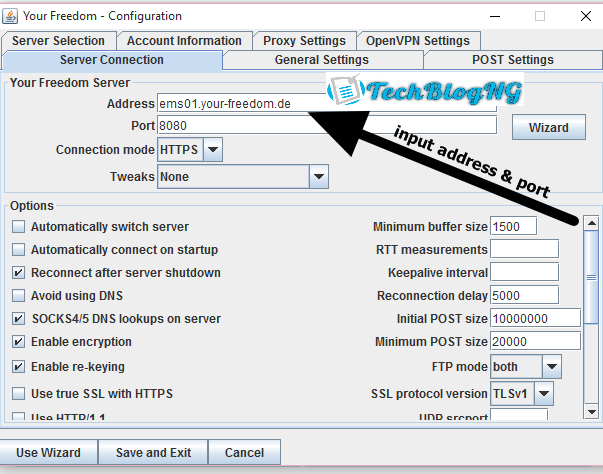Open the Wizard button beside Port
The image size is (603, 474).
tap(549, 127)
